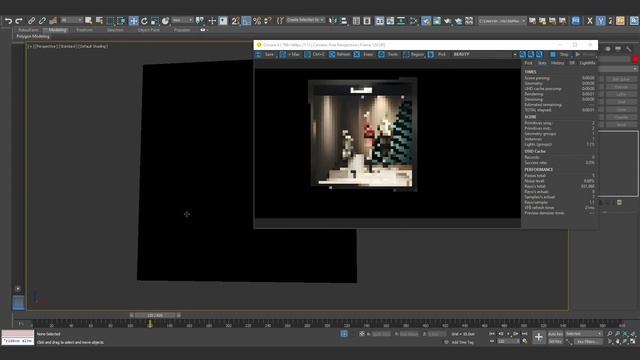
Task: Click the Zoom magnifier viewport navigation icon
Action: (609, 334)
